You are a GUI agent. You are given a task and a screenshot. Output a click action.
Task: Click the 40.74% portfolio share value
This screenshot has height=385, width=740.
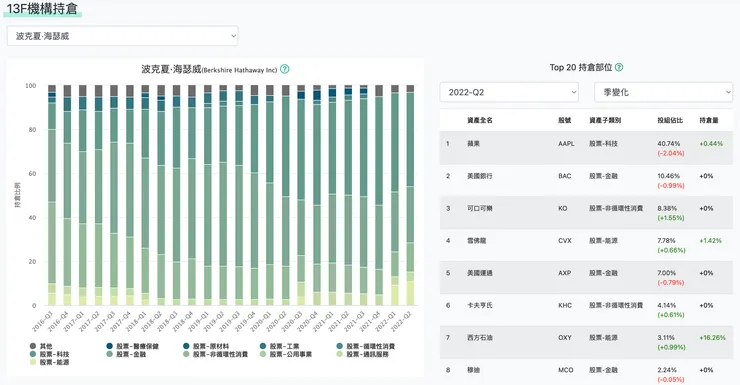click(x=668, y=143)
